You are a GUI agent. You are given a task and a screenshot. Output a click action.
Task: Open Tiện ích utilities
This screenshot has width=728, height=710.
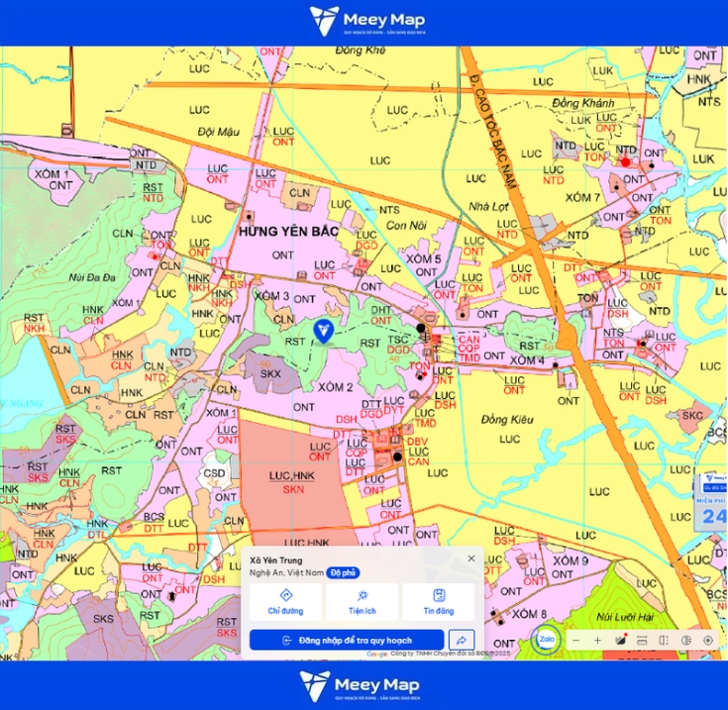(x=363, y=602)
